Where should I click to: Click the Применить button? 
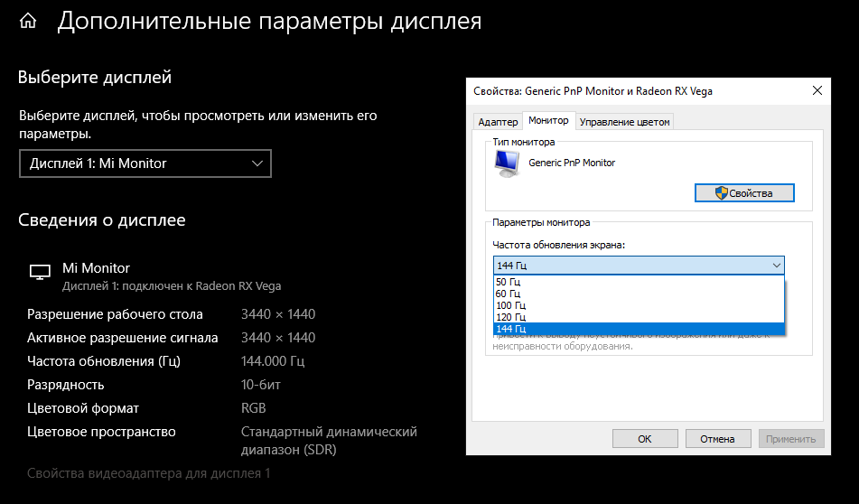point(790,438)
